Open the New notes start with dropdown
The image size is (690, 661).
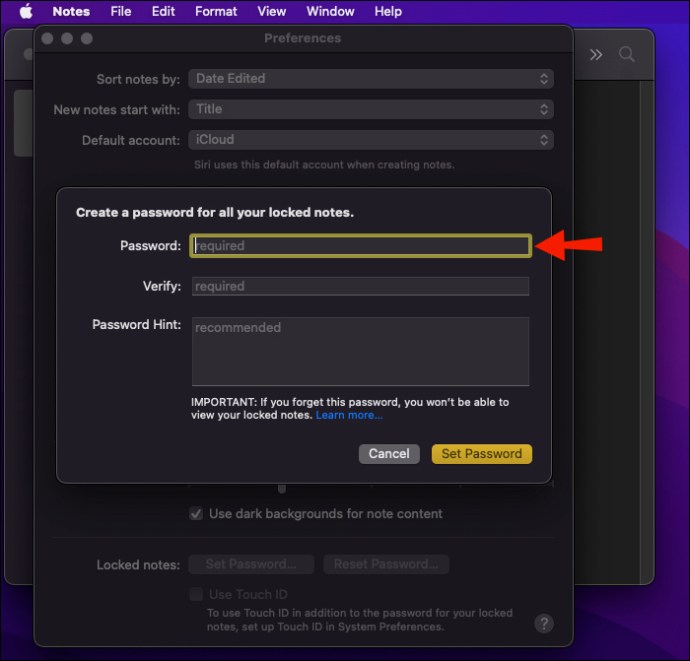[371, 109]
